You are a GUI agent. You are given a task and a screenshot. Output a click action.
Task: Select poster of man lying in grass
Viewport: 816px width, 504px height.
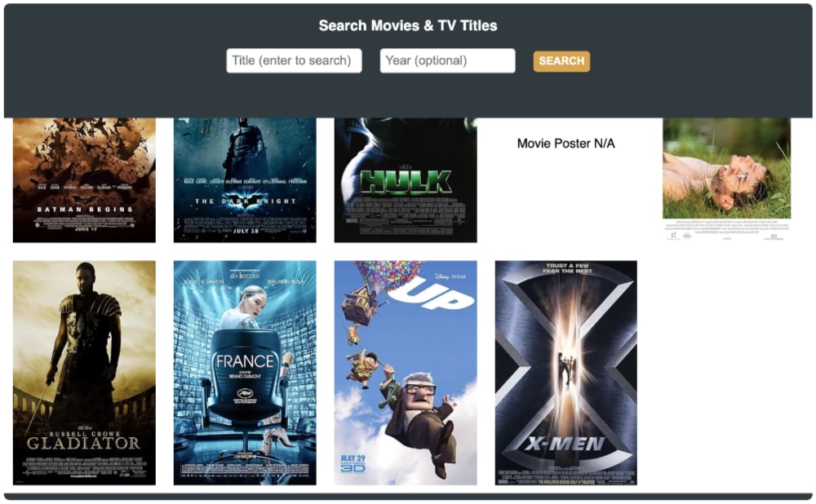coord(726,179)
